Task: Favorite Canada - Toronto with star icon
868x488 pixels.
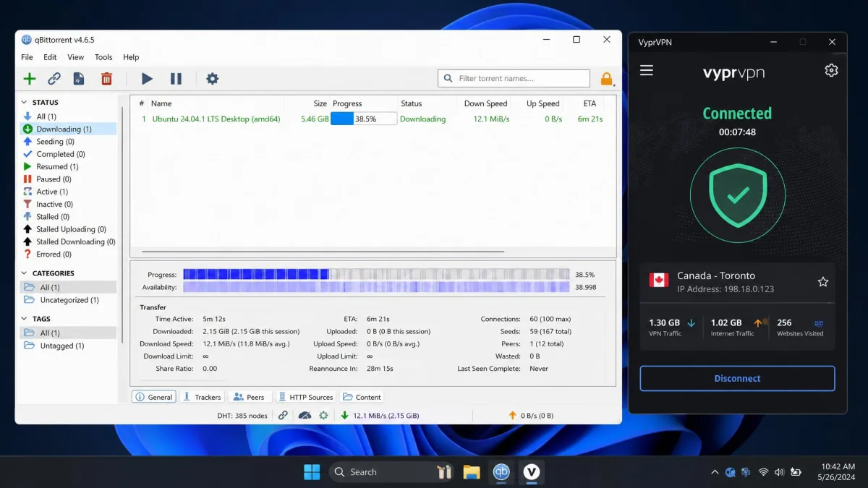Action: pyautogui.click(x=822, y=282)
